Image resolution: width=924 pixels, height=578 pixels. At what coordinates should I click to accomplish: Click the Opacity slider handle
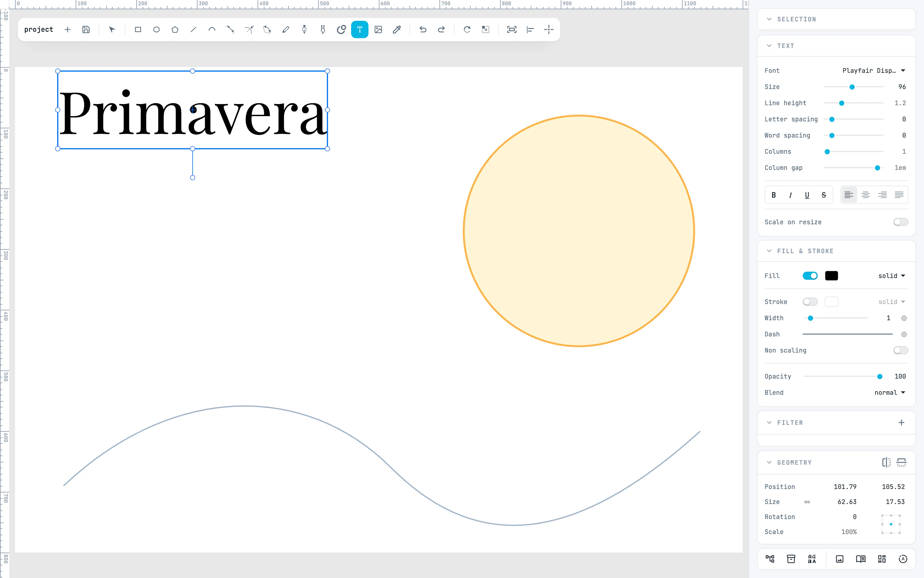tap(880, 377)
